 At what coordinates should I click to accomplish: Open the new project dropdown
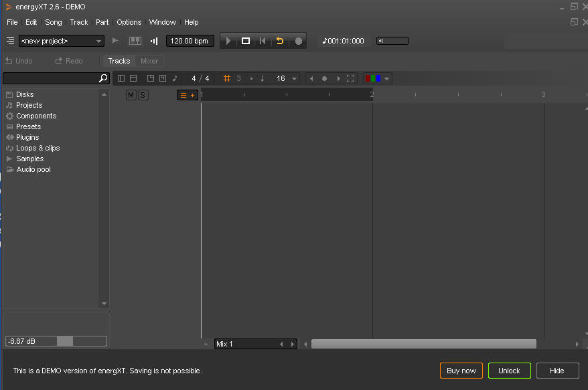62,41
